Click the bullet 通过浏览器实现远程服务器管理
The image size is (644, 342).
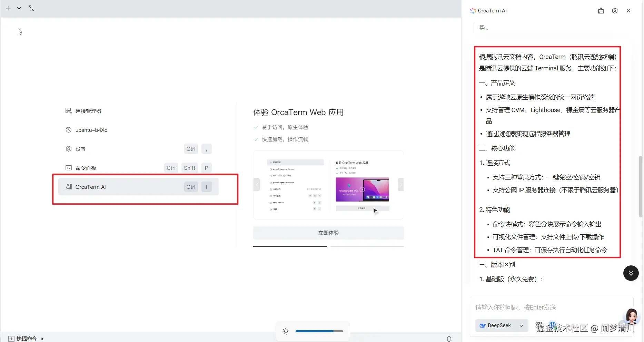pos(528,134)
